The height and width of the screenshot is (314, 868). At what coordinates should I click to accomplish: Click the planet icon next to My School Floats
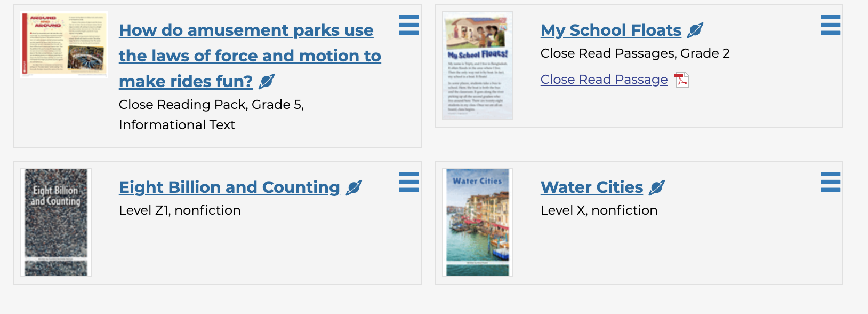[695, 30]
